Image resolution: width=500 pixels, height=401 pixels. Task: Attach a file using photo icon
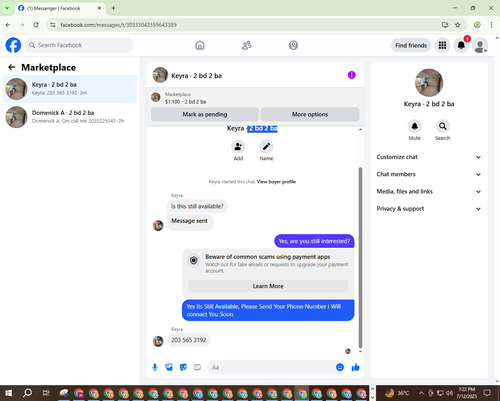[169, 367]
